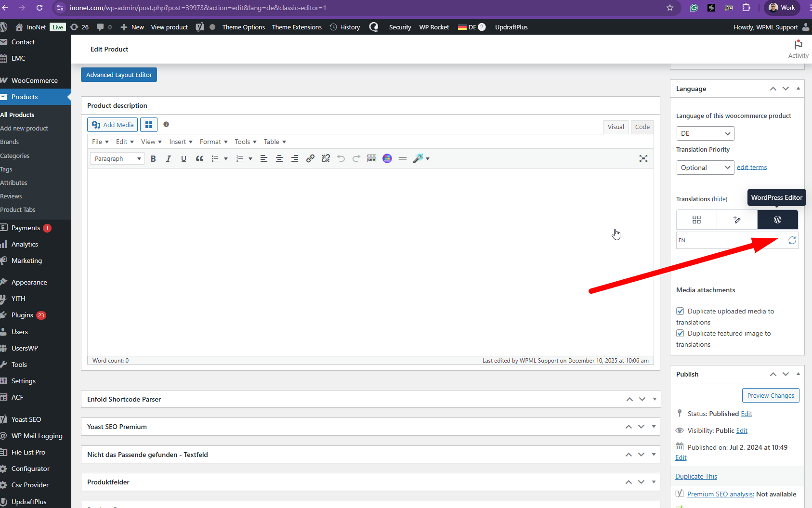Click the Undo arrow in editor
812x508 pixels.
(x=341, y=159)
